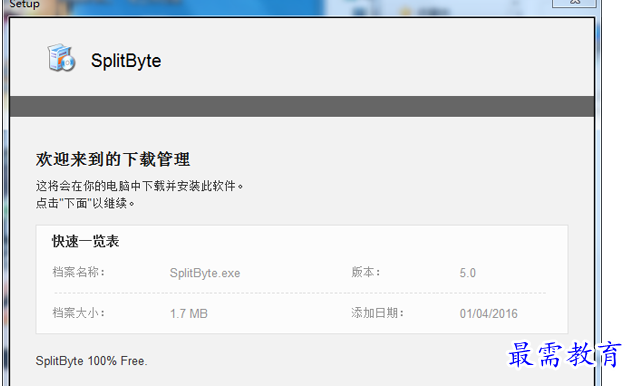This screenshot has height=386, width=630.
Task: Click the heading 欢迎来到的下载管理
Action: pos(113,159)
